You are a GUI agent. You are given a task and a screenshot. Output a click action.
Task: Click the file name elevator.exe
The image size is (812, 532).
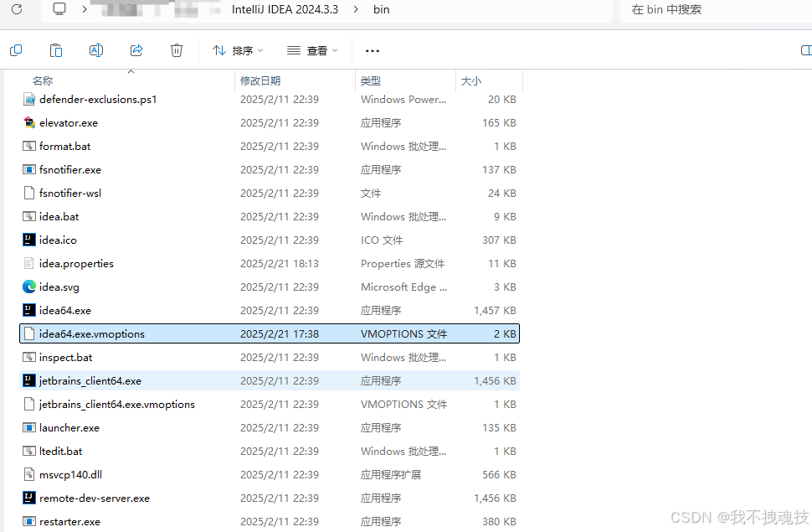[x=69, y=123]
